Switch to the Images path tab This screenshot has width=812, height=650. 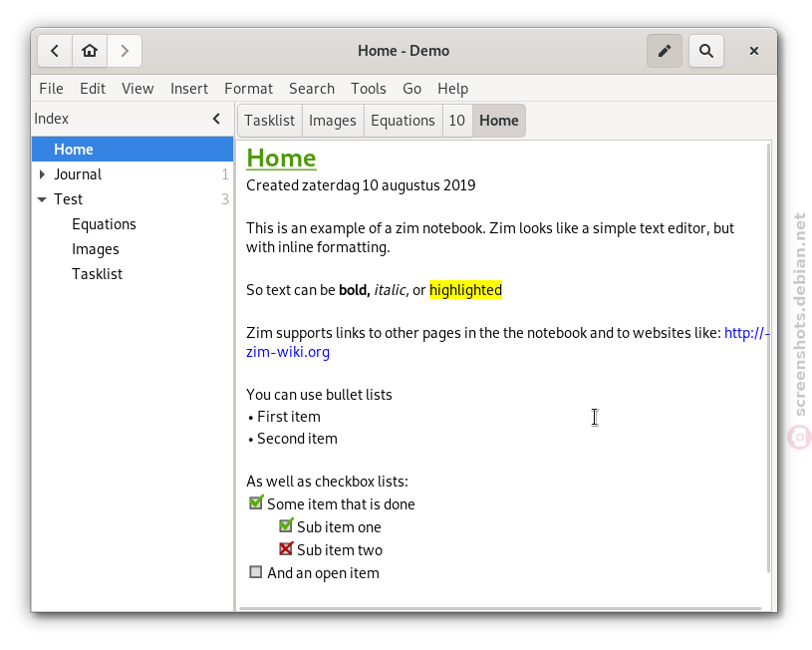click(x=333, y=121)
